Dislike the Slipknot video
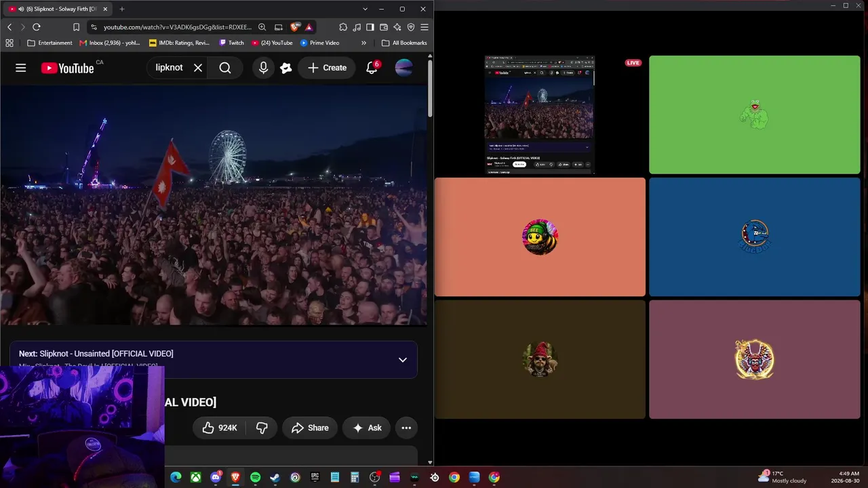Viewport: 868px width, 488px height. (x=262, y=428)
